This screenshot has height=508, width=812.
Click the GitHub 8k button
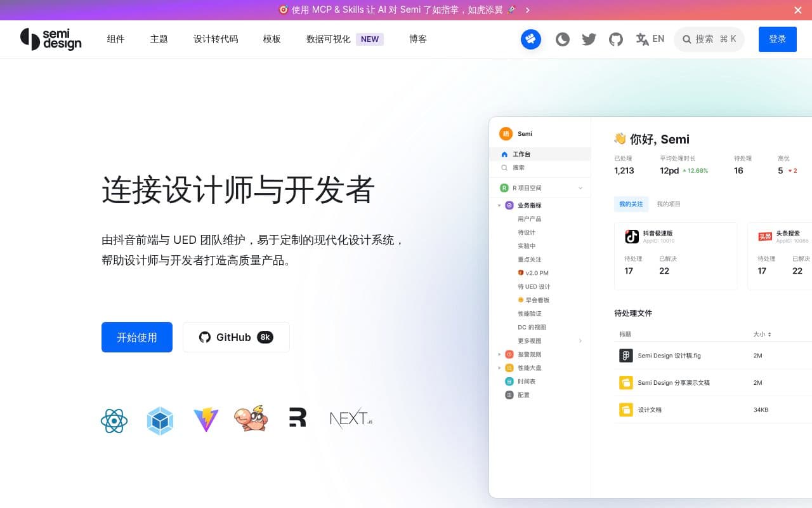[236, 337]
